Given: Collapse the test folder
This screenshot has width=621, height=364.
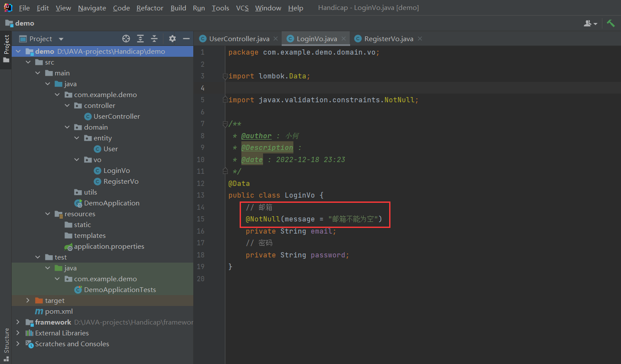Looking at the screenshot, I should [x=38, y=257].
